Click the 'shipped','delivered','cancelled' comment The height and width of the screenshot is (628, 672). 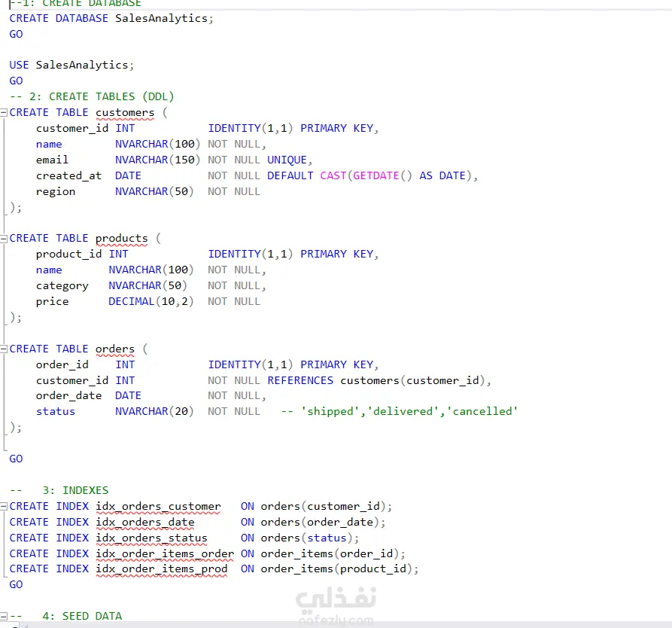coord(399,411)
